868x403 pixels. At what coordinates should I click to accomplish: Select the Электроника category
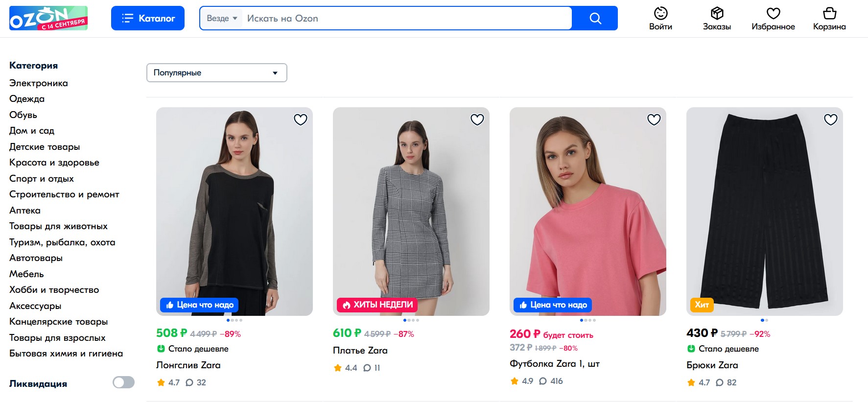39,83
